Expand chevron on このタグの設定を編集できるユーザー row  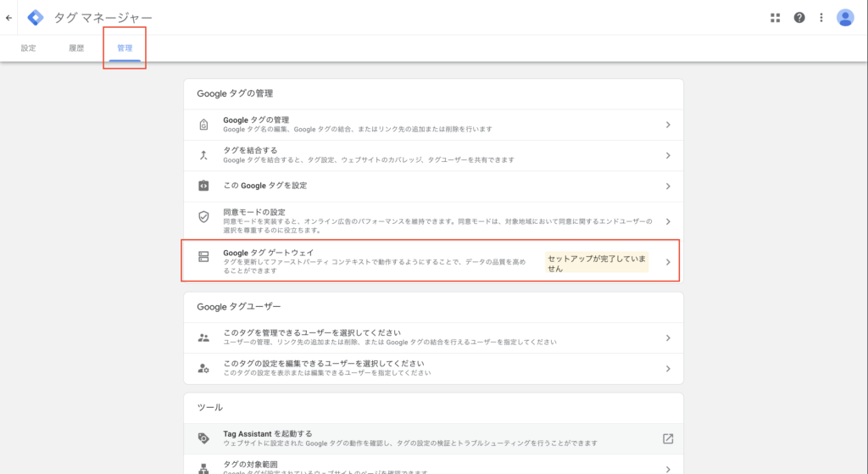668,368
